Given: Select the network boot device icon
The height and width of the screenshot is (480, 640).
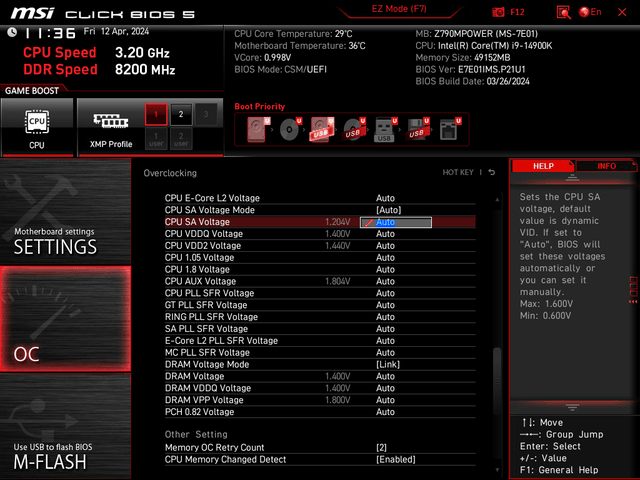Looking at the screenshot, I should click(449, 129).
